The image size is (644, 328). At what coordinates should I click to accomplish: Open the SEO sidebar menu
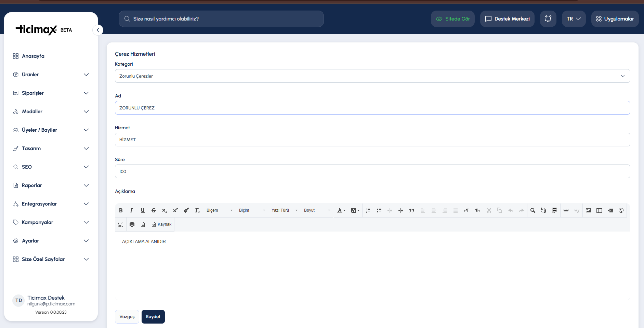[51, 167]
